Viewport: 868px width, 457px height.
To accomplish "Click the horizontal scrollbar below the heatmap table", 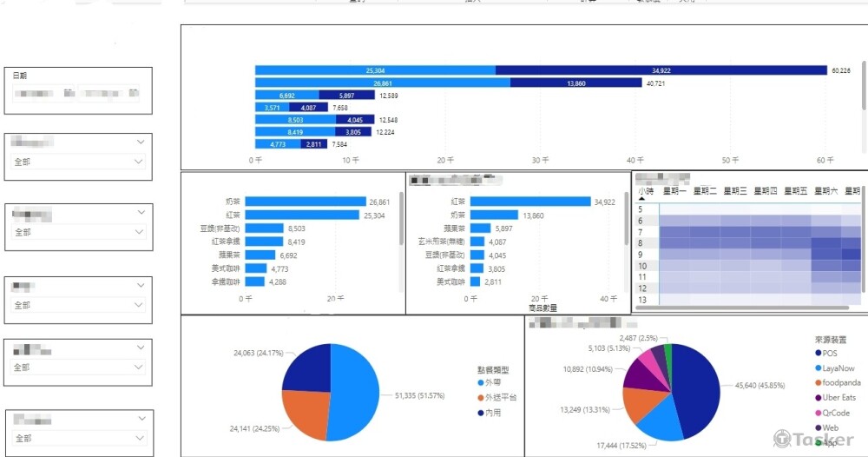I will point(738,307).
